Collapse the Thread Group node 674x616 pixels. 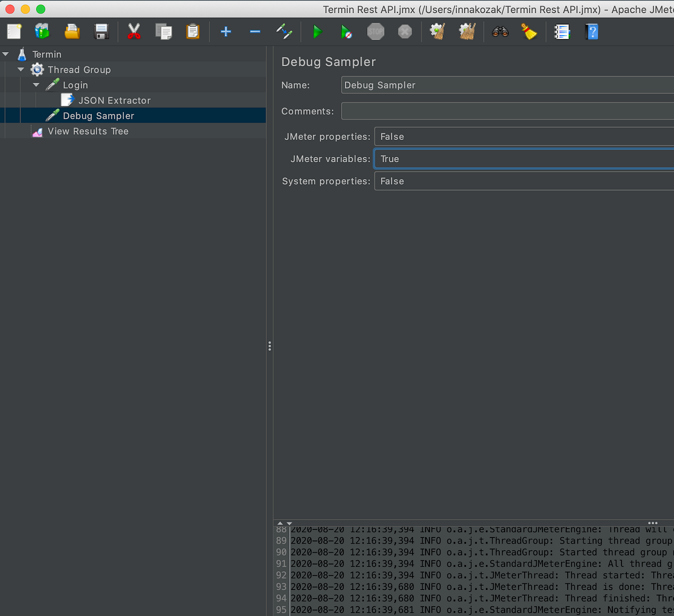pyautogui.click(x=21, y=69)
